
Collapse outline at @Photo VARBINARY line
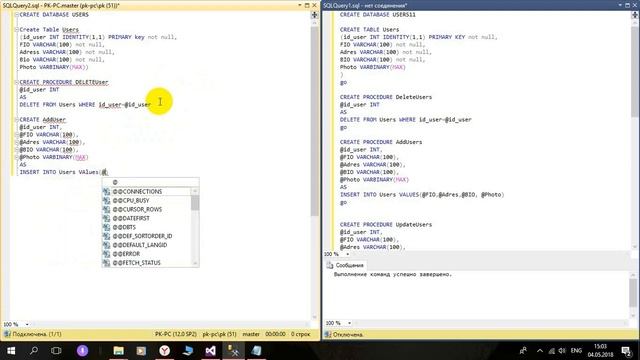(17, 157)
